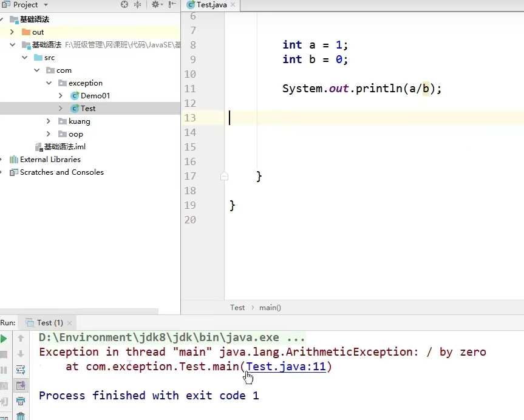Click the Project view icon beside Project label

click(x=6, y=4)
